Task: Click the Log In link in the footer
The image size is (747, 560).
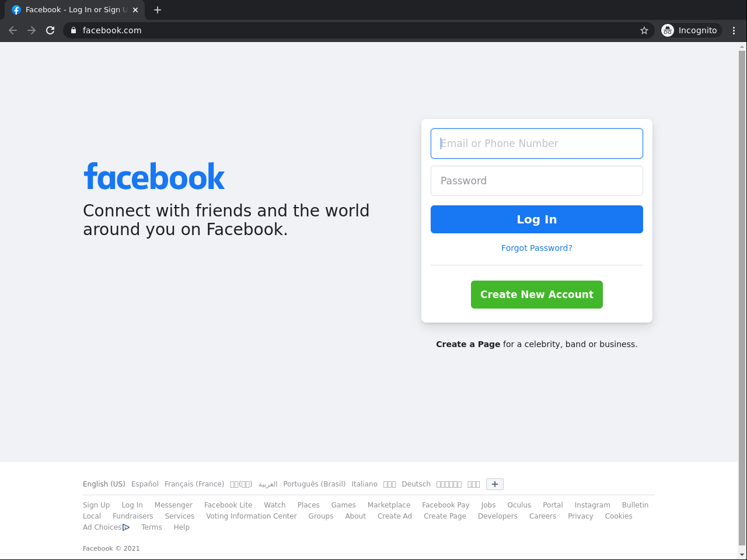Action: [x=132, y=505]
